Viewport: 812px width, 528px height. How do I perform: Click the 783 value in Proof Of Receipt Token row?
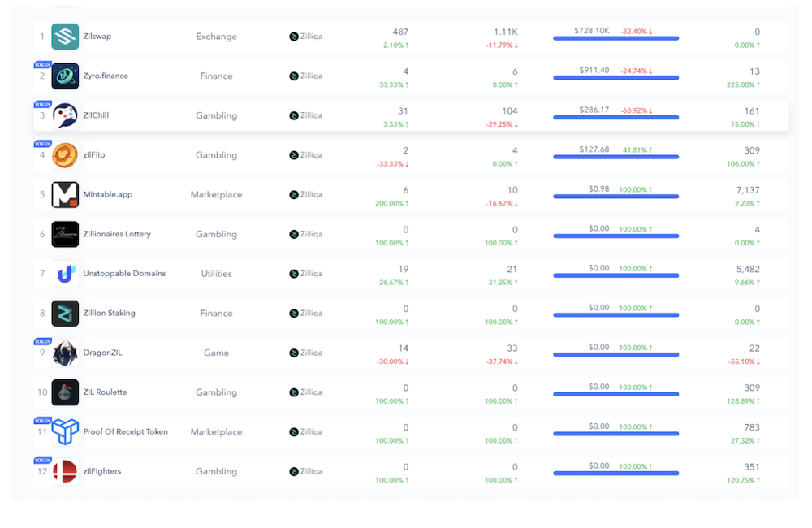(x=752, y=427)
